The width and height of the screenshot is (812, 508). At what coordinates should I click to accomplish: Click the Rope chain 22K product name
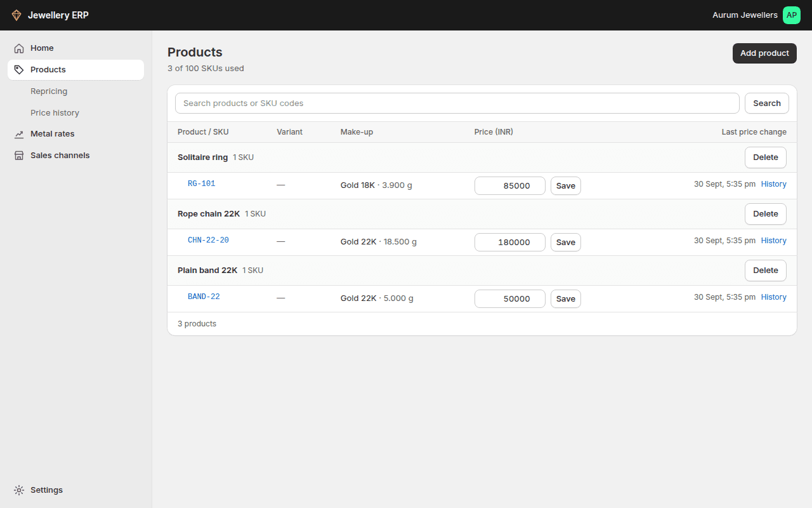tap(209, 214)
